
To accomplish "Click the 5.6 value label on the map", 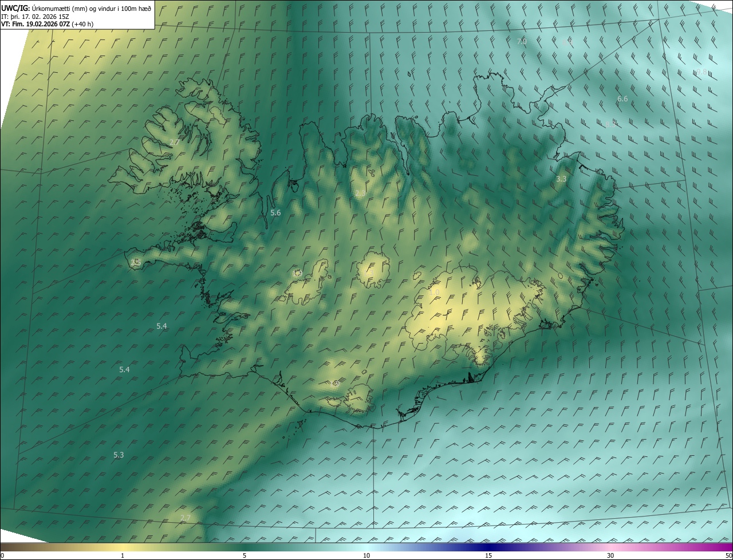I will (275, 213).
